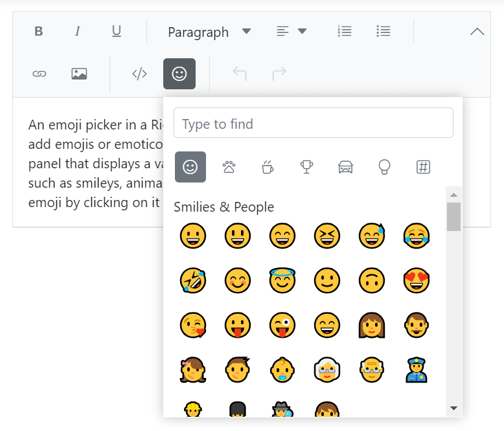Viewport: 504px width, 431px height.
Task: Toggle italic formatting
Action: (78, 32)
